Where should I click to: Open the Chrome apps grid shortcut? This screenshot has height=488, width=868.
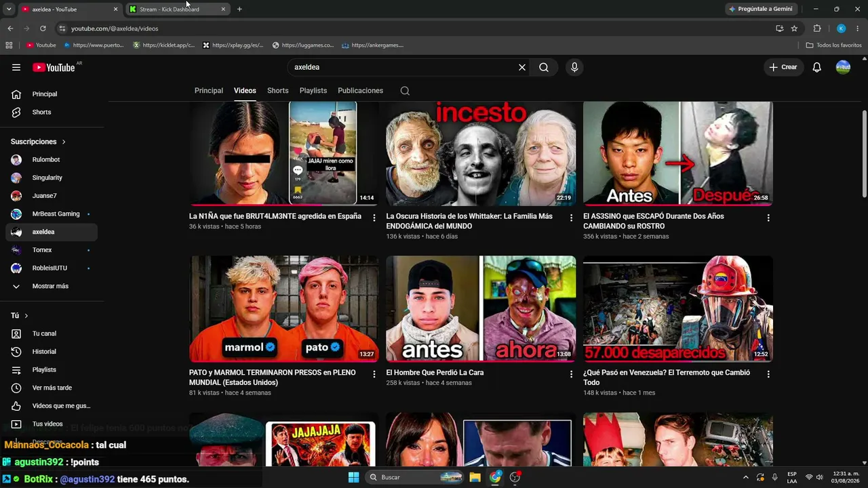[9, 45]
